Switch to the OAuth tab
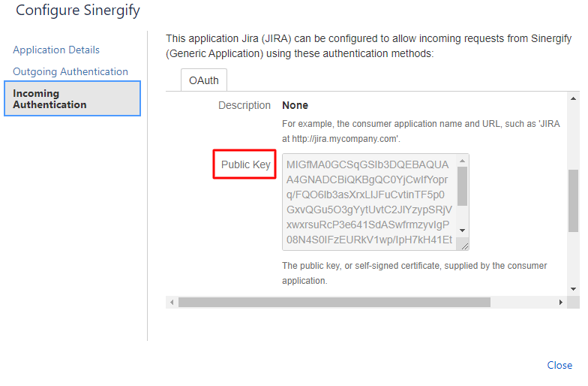This screenshot has width=588, height=386. [x=204, y=80]
